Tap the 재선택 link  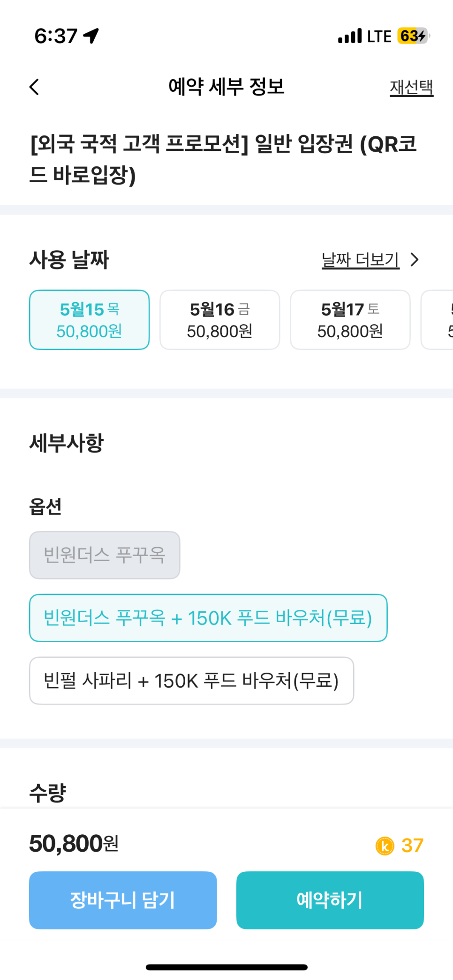coord(411,87)
